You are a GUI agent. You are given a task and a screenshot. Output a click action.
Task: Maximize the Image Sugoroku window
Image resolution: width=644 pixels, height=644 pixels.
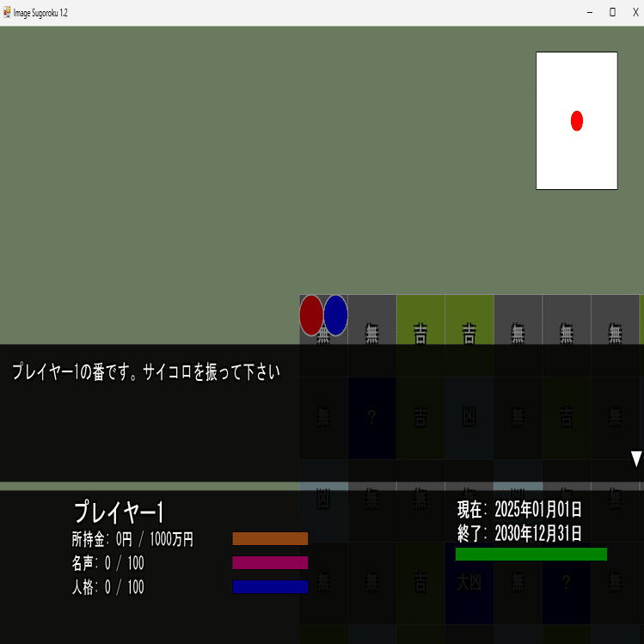612,12
